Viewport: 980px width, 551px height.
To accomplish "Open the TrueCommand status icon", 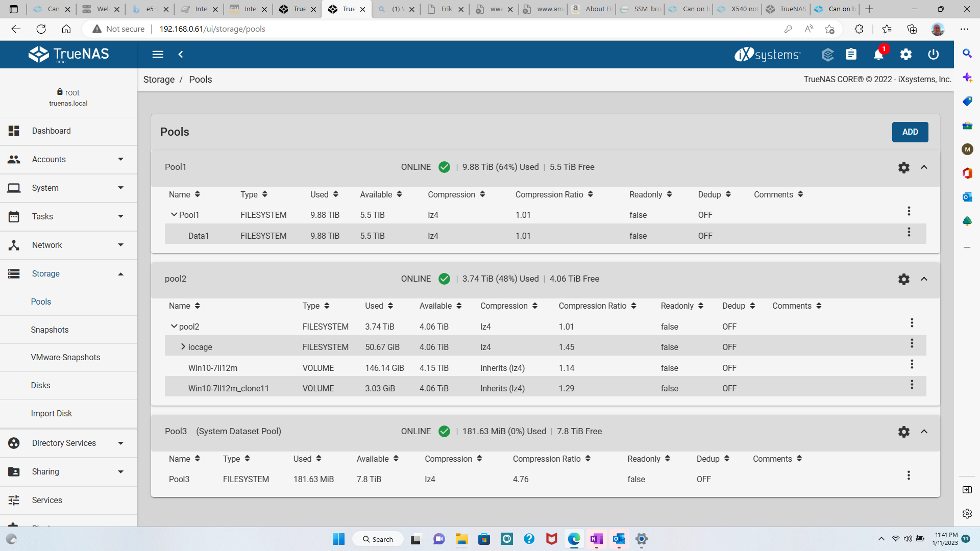I will tap(827, 54).
